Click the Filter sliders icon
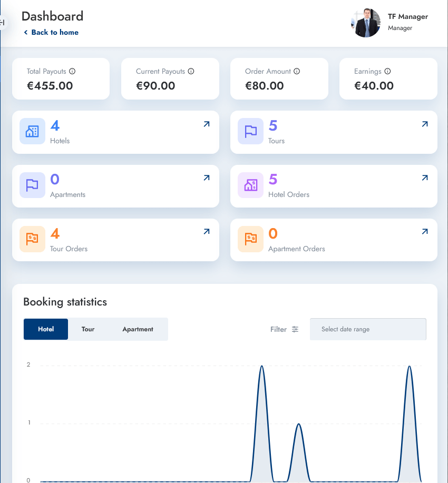 coord(295,329)
